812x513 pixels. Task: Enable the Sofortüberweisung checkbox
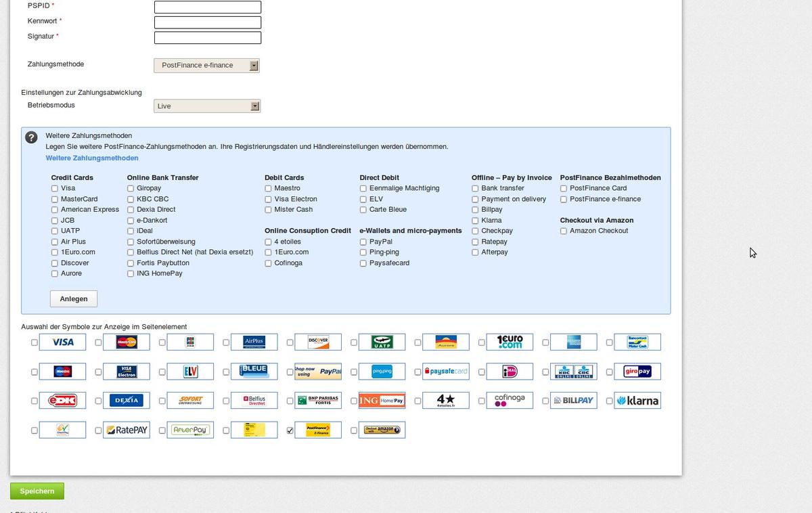[131, 242]
